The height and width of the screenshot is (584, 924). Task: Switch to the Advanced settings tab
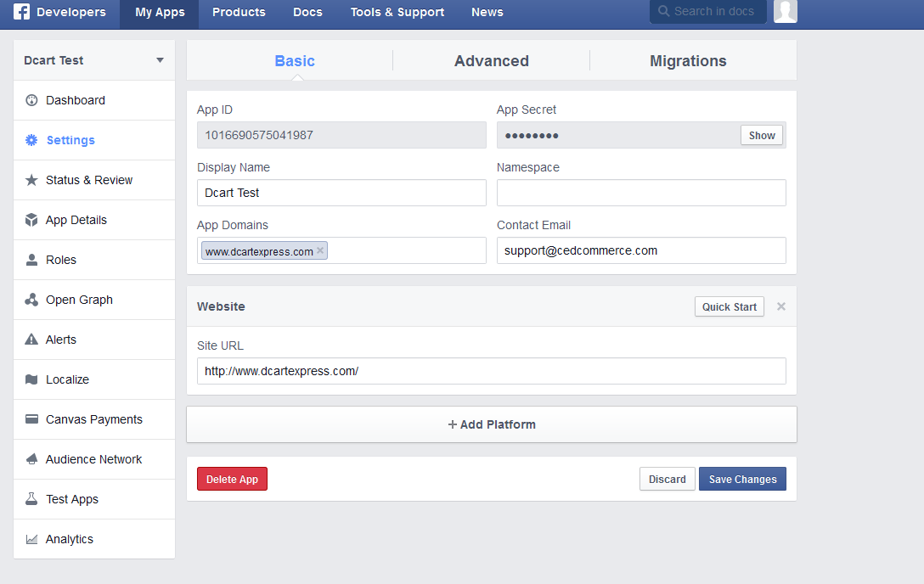coord(491,61)
